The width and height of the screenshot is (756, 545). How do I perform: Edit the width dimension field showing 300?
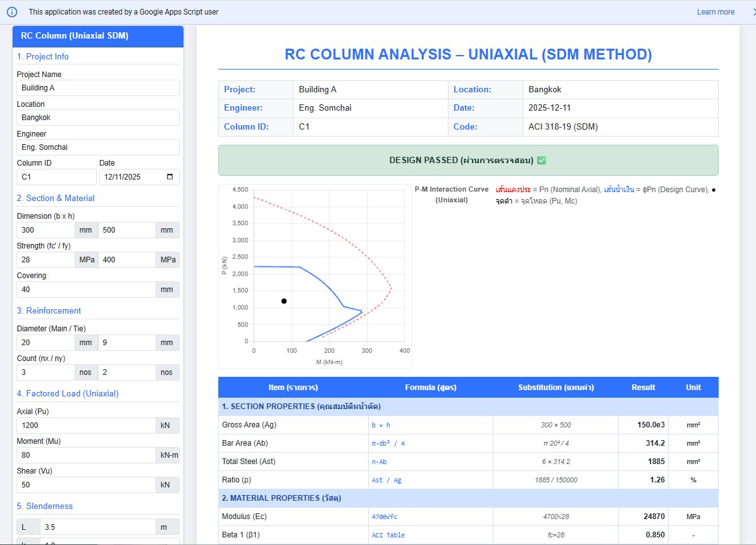(x=46, y=230)
